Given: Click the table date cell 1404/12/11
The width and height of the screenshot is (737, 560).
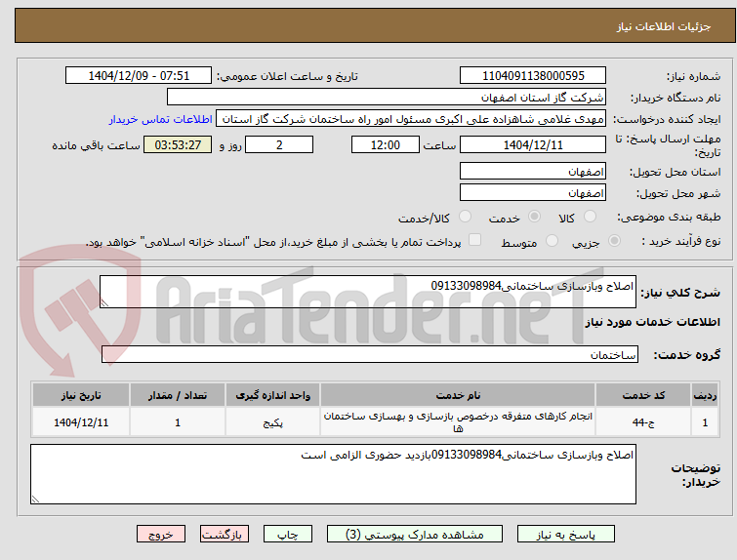Looking at the screenshot, I should (81, 422).
